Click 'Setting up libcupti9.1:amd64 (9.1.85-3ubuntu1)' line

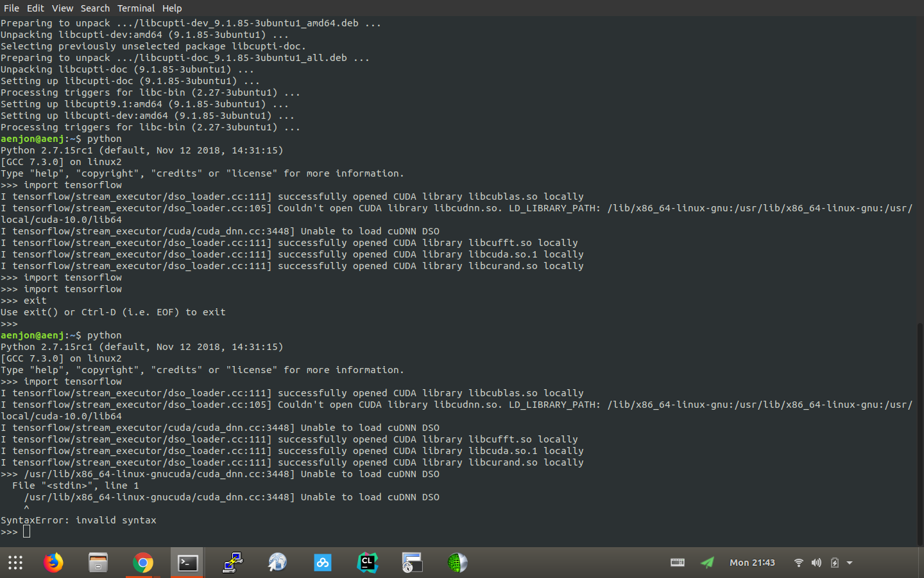click(x=144, y=104)
